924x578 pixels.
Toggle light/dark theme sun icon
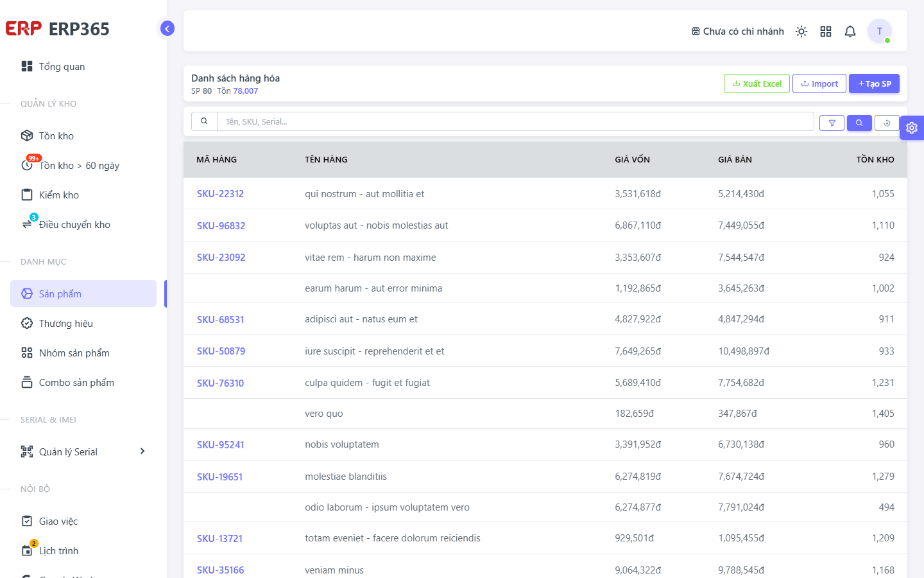801,31
